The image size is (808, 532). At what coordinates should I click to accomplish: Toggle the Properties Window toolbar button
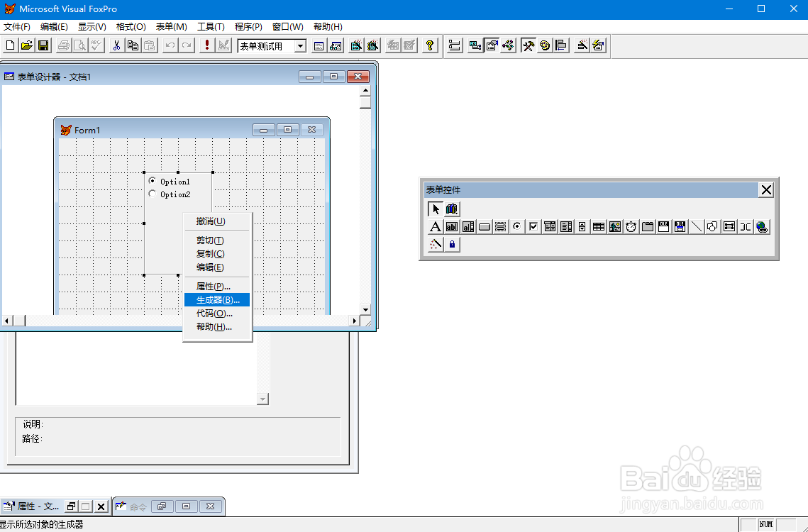[x=492, y=45]
